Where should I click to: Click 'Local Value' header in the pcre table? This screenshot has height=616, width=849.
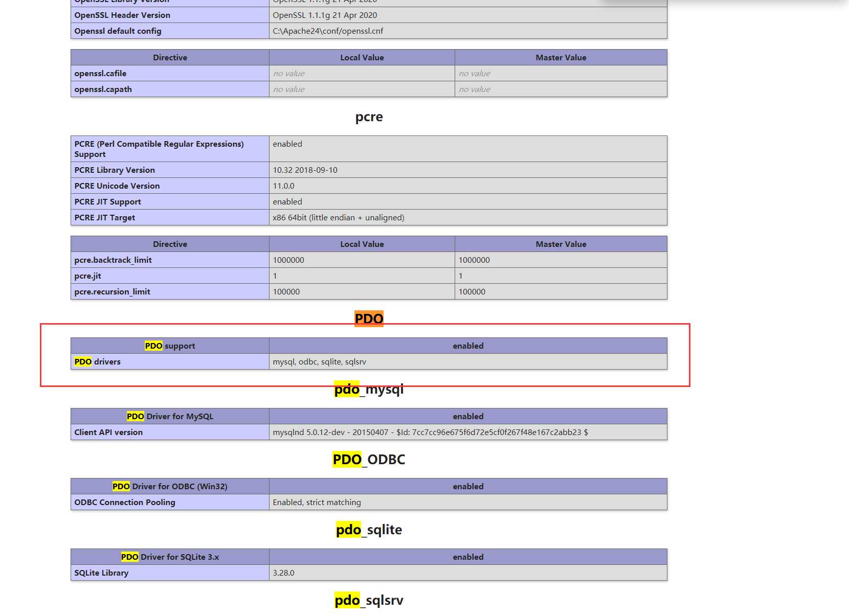pos(362,244)
